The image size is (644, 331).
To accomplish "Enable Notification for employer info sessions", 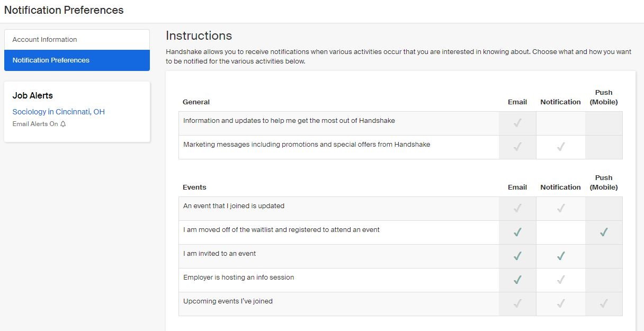I will (x=560, y=280).
